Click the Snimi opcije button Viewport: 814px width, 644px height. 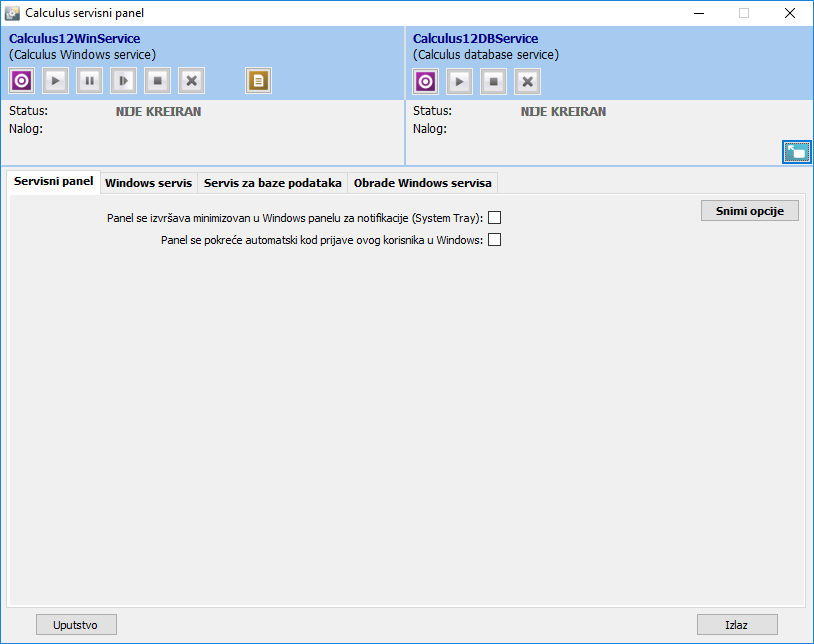tap(750, 211)
